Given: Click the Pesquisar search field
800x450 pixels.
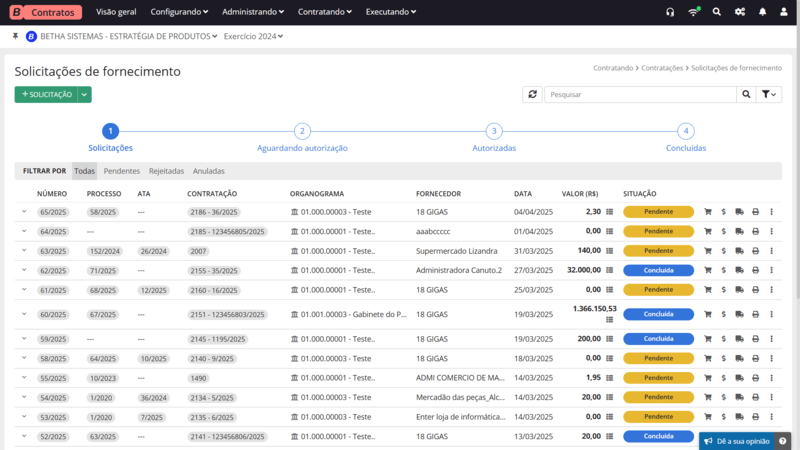Looking at the screenshot, I should (640, 94).
